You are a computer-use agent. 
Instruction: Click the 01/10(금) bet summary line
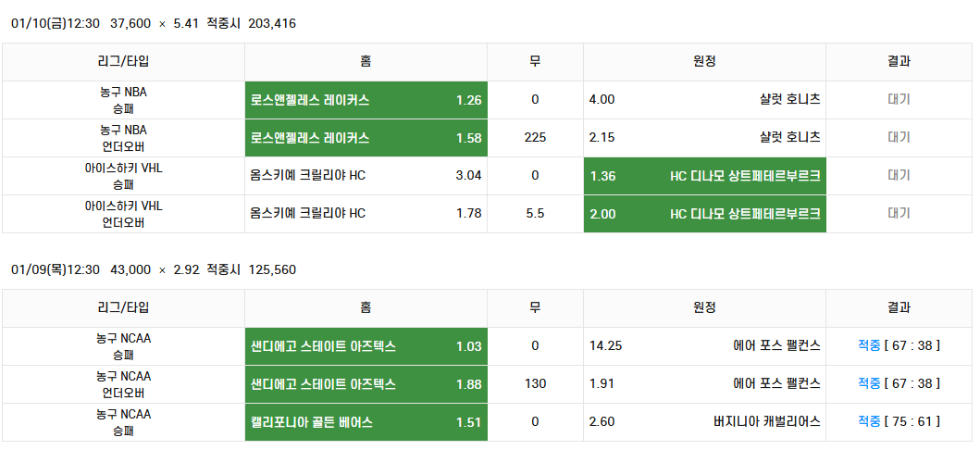point(154,24)
